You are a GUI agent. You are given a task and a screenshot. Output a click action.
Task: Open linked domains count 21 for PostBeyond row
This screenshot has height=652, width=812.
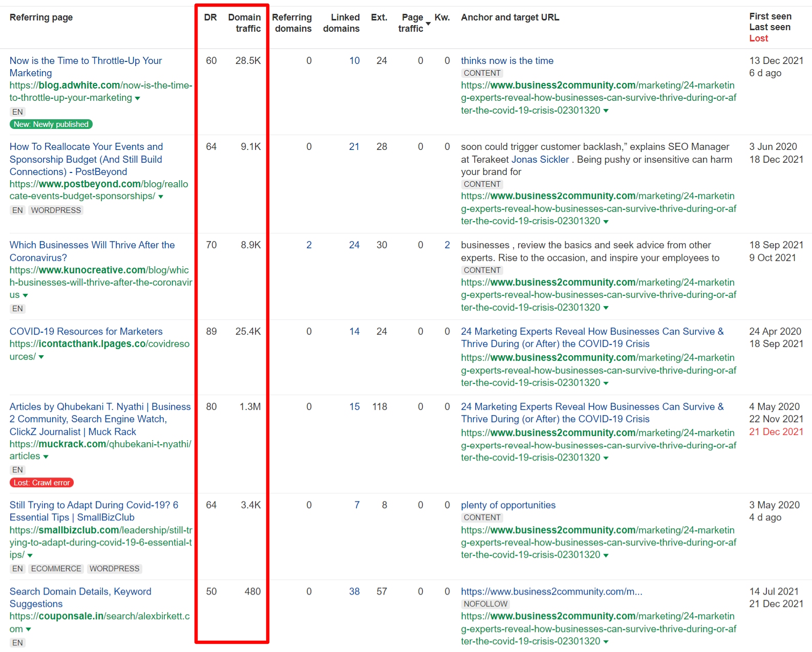coord(354,147)
